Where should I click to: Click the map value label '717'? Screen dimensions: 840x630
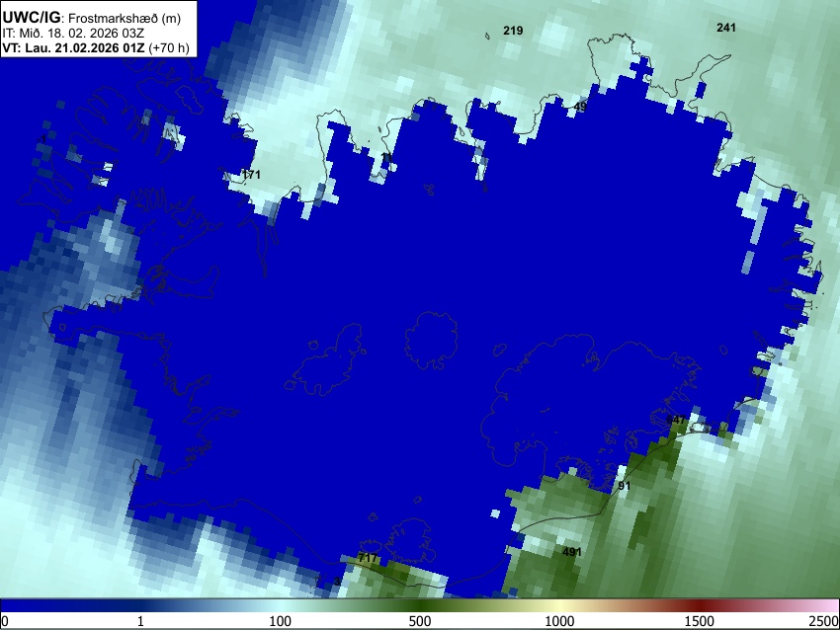(x=368, y=558)
